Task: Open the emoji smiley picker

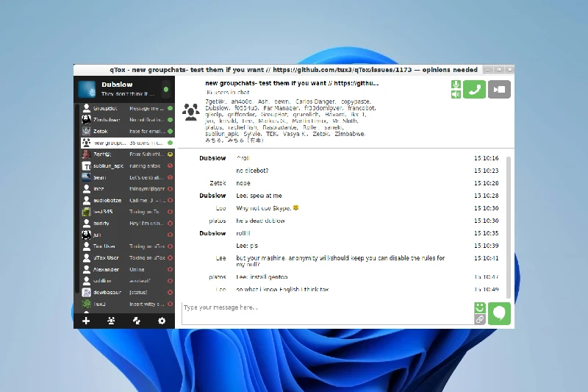Action: click(480, 307)
